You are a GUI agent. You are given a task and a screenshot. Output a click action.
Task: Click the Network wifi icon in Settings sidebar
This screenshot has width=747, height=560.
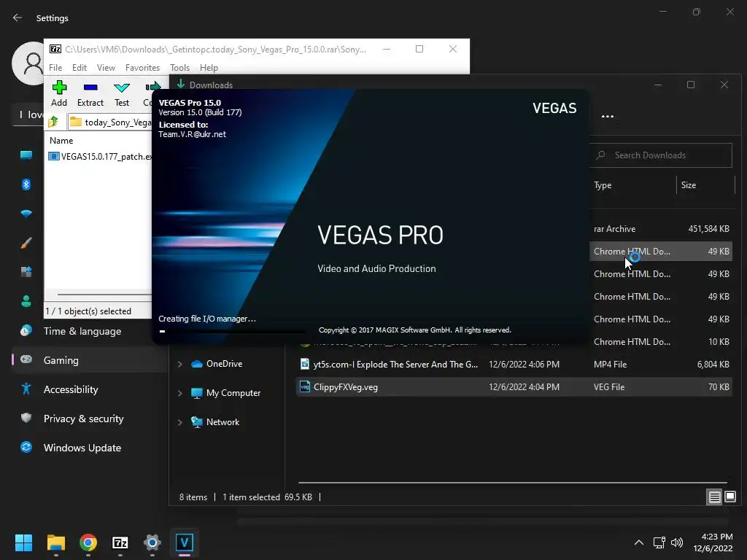[26, 214]
